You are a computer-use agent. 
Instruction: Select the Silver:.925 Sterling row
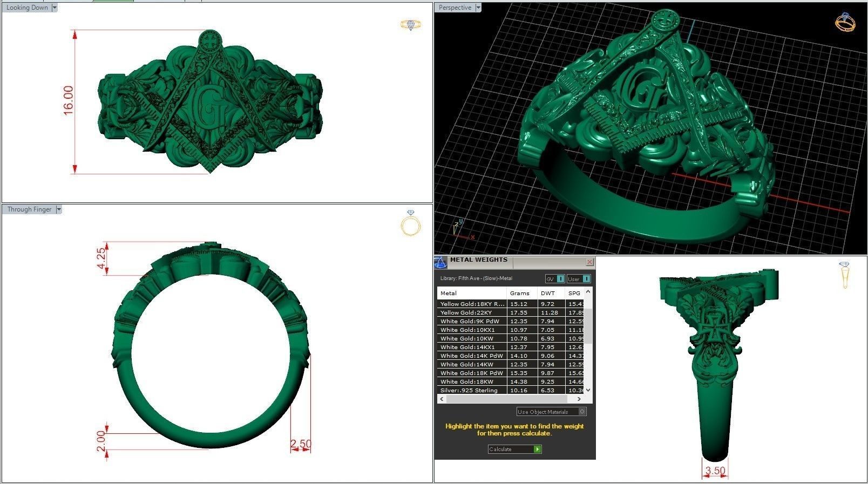point(511,390)
